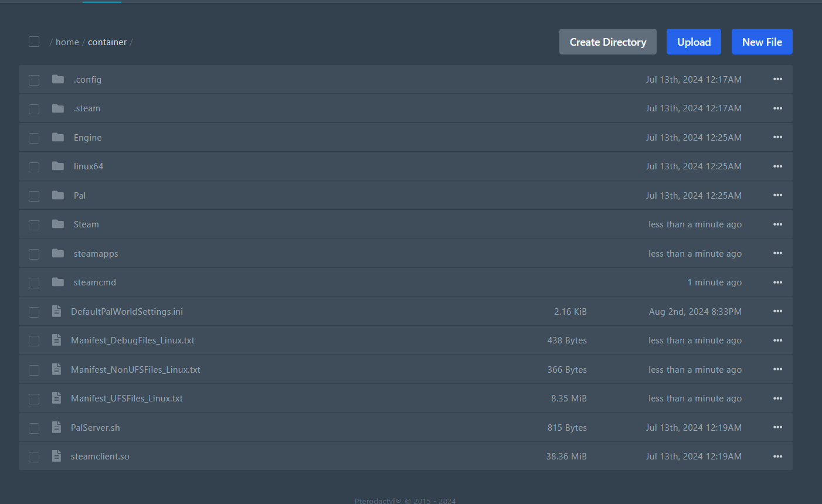Screen dimensions: 822x504
Task: Open the home breadcrumb link
Action: coord(67,42)
